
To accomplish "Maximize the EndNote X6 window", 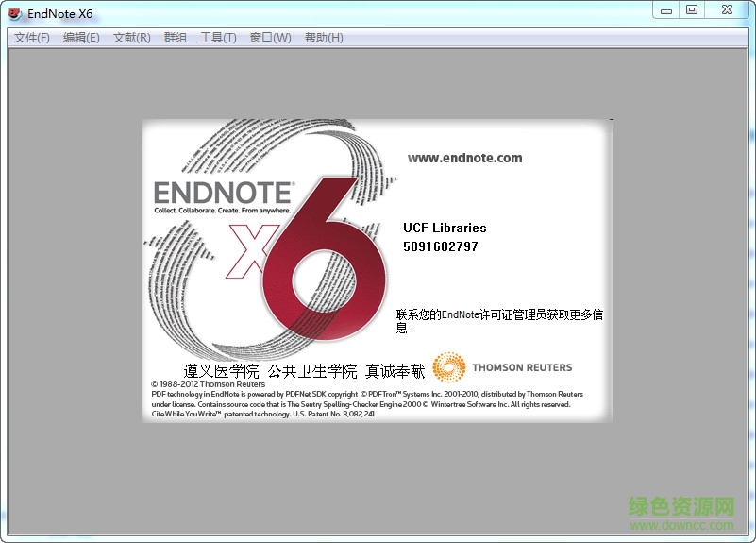I will point(692,9).
